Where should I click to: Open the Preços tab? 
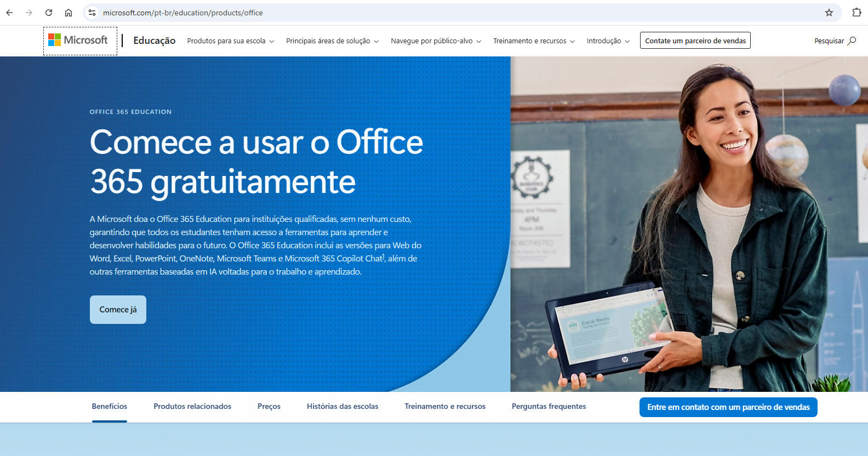[x=269, y=407]
